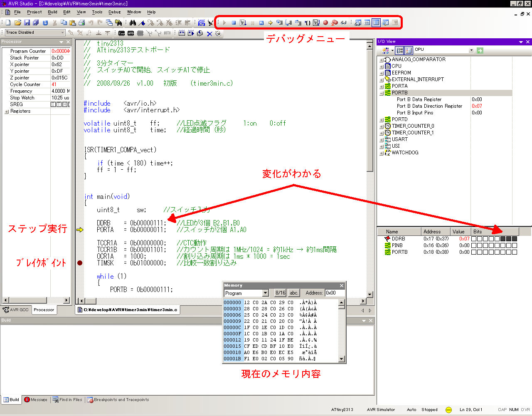Viewport: 532px width, 416px height.
Task: Toggle the rightmost bit of DDRB row
Action: (x=515, y=239)
